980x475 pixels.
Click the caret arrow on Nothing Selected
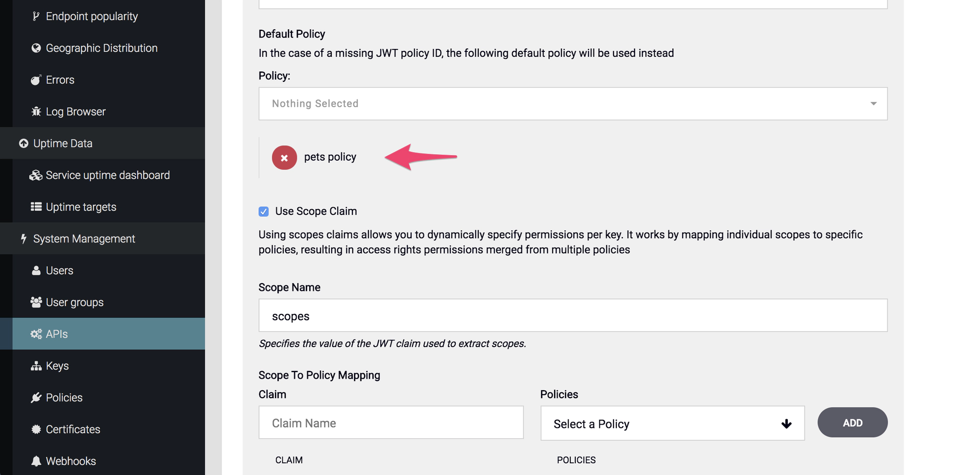[x=873, y=103]
